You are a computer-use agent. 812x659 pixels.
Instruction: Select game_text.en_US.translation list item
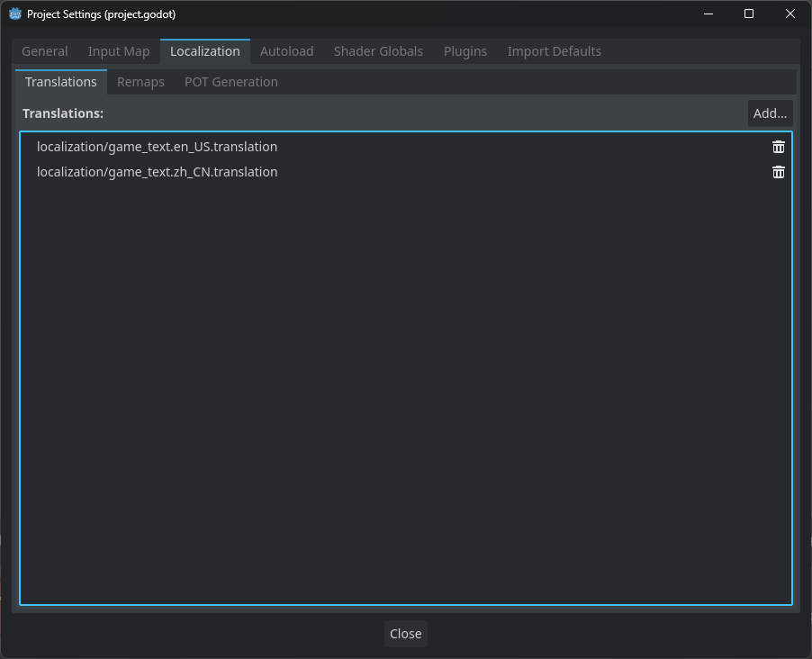(x=158, y=147)
